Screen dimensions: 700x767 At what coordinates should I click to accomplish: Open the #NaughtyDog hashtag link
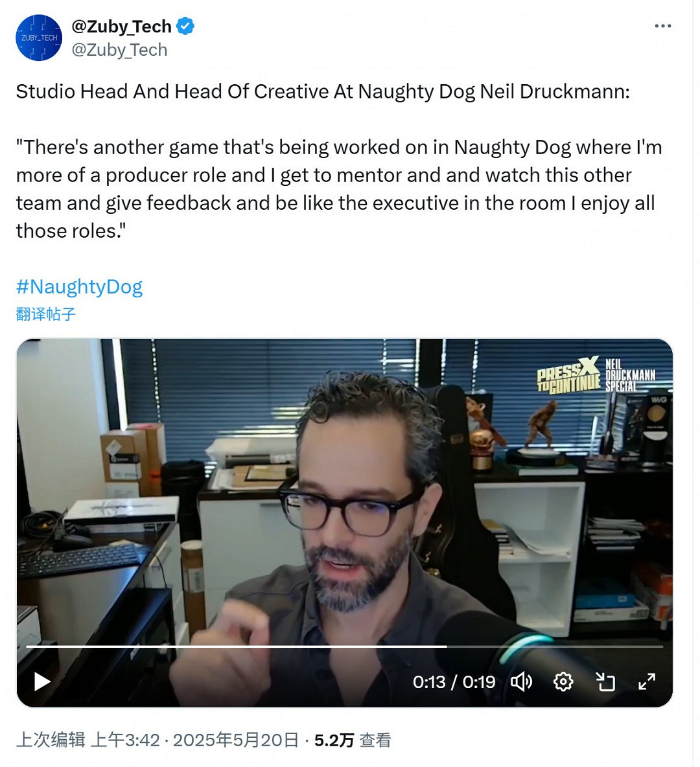pos(79,286)
